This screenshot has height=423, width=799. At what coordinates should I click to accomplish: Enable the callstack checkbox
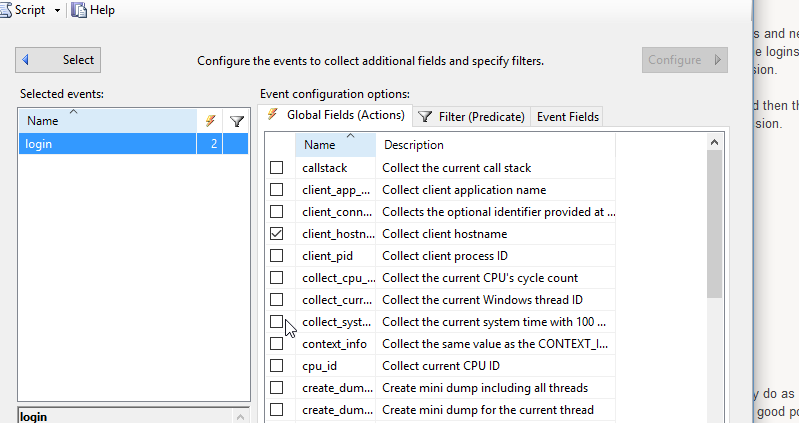pyautogui.click(x=277, y=168)
